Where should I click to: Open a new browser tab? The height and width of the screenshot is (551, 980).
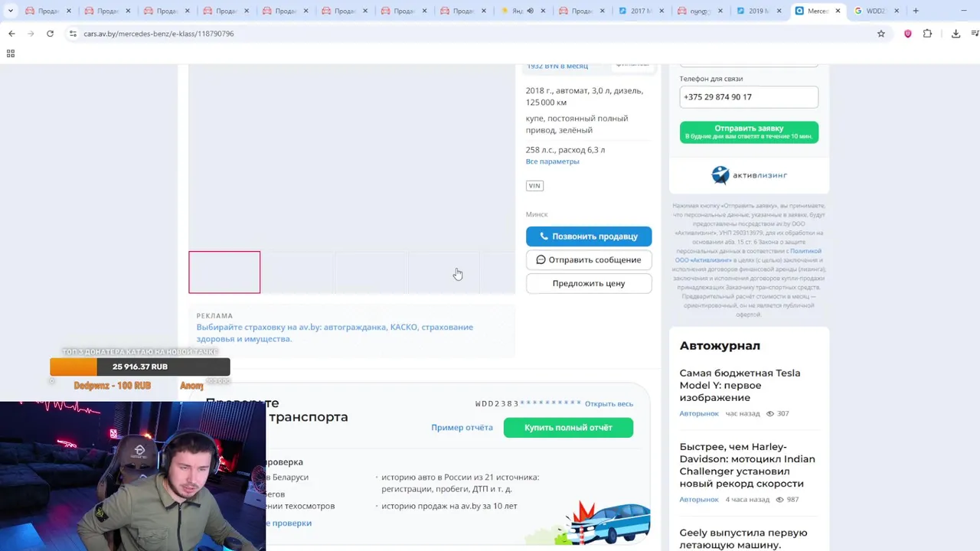(916, 11)
